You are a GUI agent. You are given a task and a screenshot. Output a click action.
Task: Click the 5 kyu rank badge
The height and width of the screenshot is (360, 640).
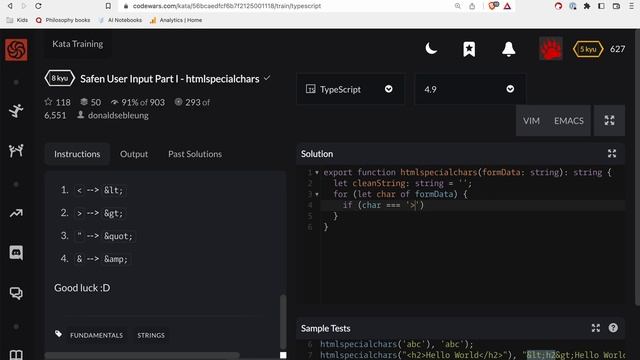(588, 49)
